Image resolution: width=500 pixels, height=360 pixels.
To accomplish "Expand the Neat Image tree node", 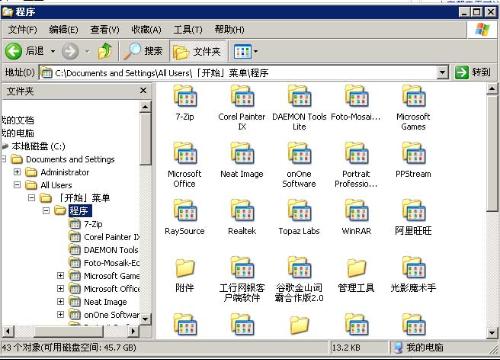I will coord(60,302).
